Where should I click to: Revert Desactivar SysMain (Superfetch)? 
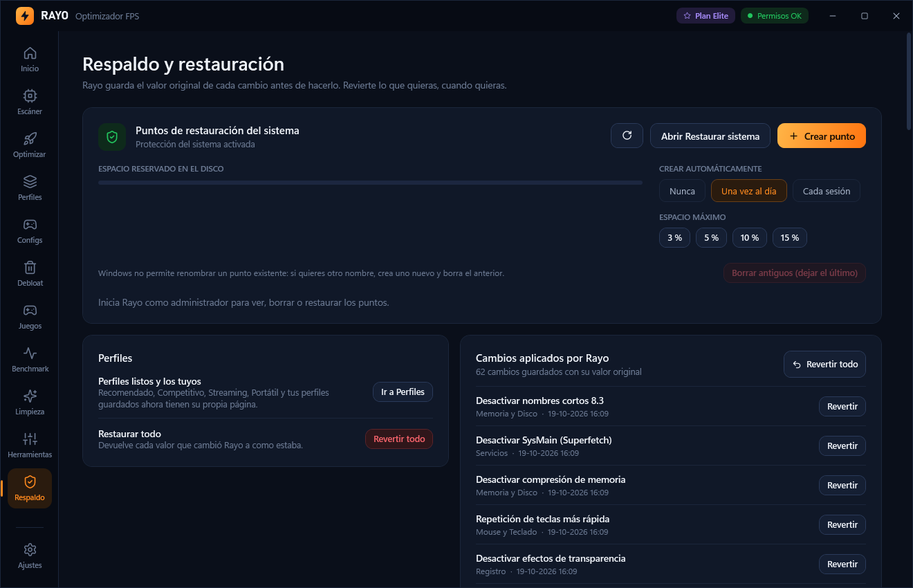pos(842,445)
